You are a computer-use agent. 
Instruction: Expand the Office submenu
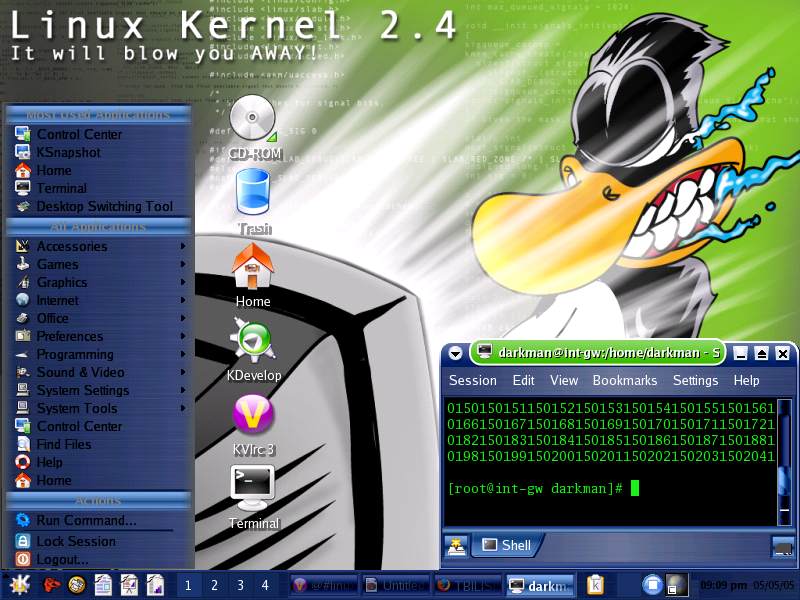[100, 318]
